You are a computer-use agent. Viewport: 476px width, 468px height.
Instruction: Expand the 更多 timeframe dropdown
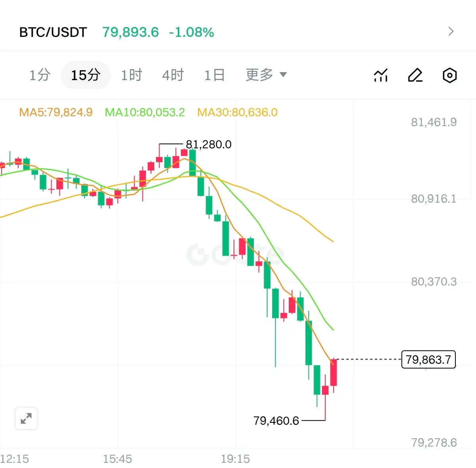point(266,75)
